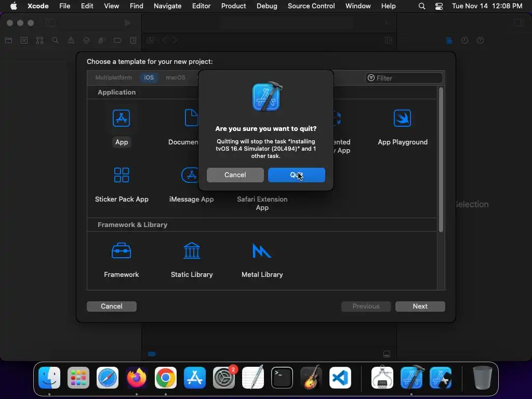Confirm with the blue Quit button
This screenshot has height=399, width=532.
click(296, 175)
